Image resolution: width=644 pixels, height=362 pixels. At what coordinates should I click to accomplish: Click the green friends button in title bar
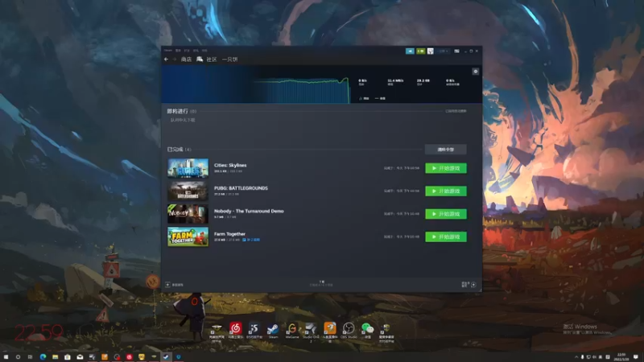click(x=420, y=51)
